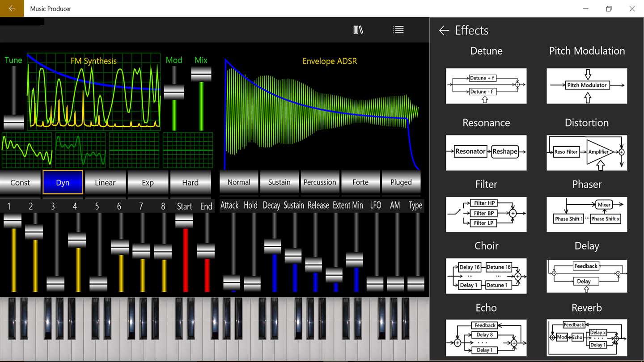644x362 pixels.
Task: Click the Type slider handle
Action: (x=416, y=284)
